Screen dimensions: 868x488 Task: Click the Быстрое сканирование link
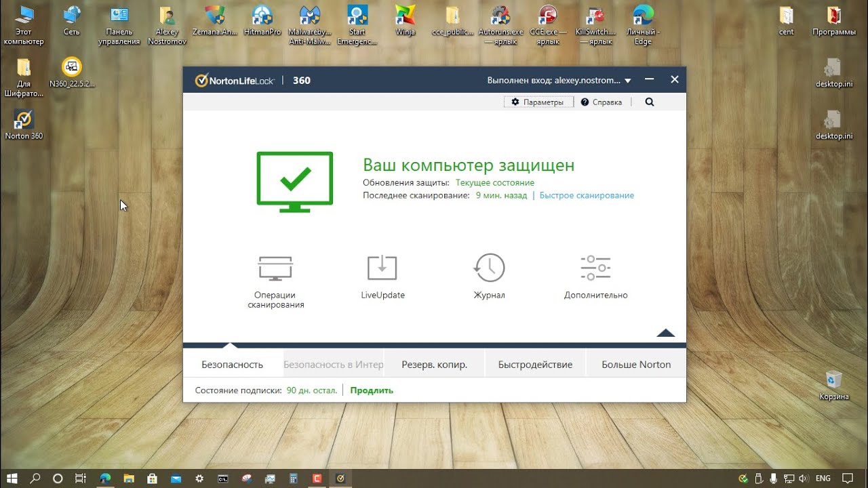point(587,195)
